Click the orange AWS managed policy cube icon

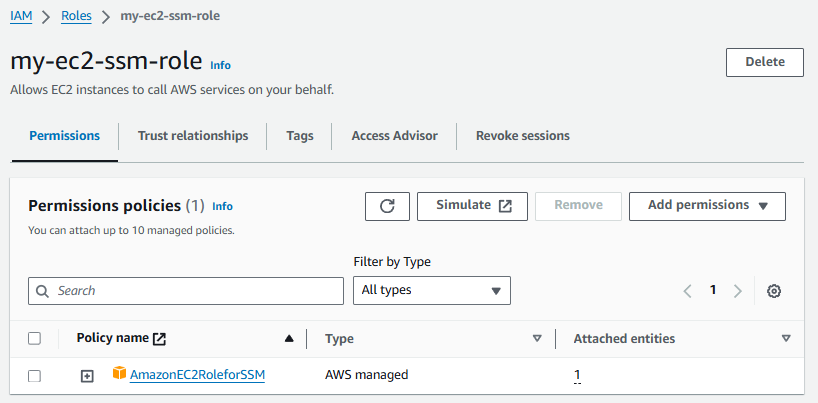click(119, 373)
